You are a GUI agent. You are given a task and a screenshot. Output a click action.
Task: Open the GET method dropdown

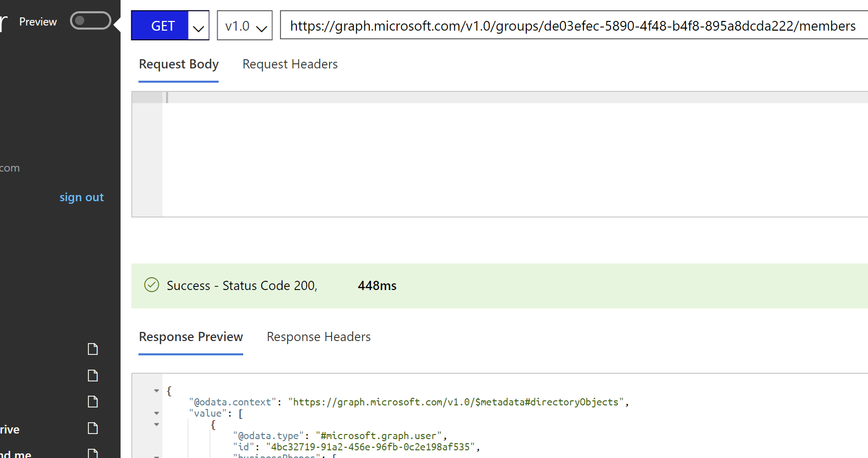coord(199,26)
